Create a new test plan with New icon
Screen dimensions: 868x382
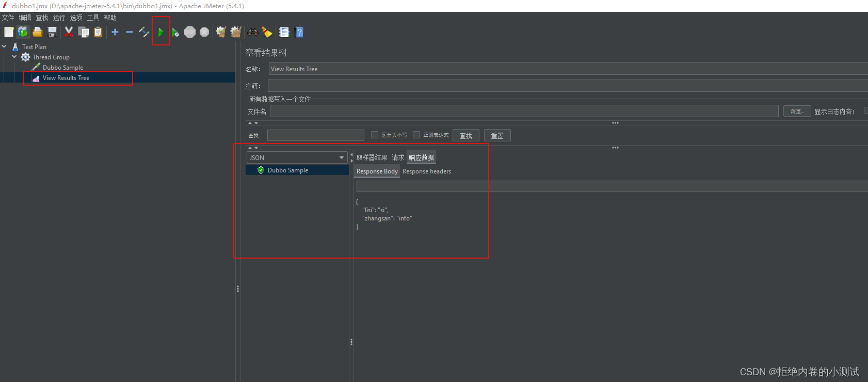point(9,32)
